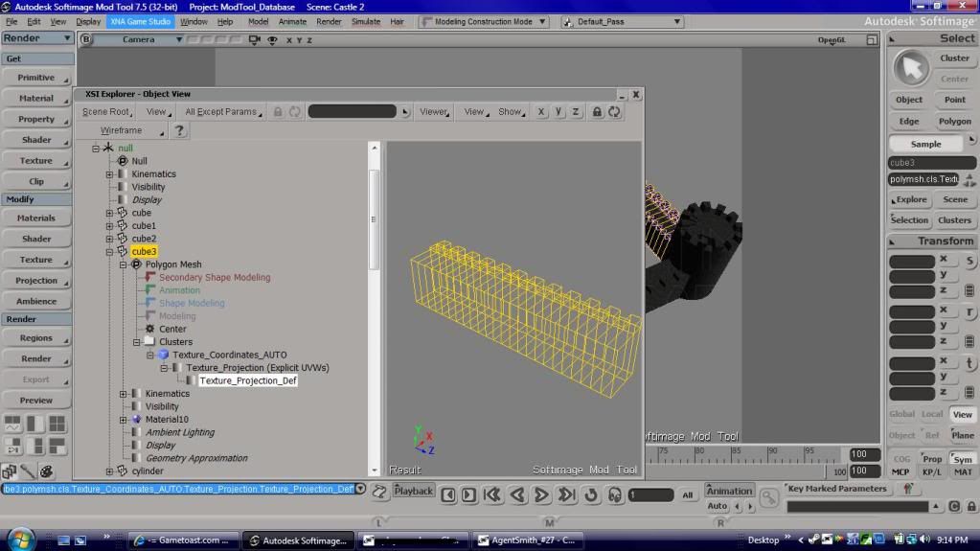Click Explorer tree vertical scrollbar thumb

tap(374, 218)
